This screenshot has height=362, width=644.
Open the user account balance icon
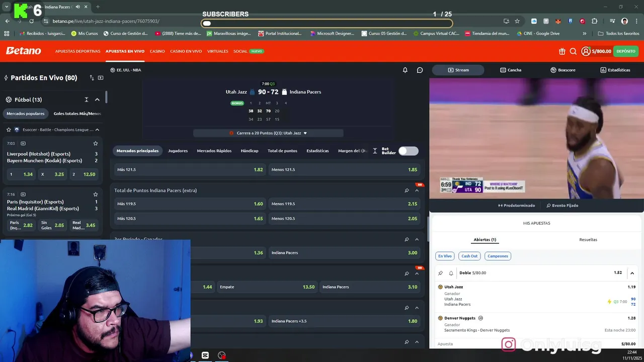(586, 51)
